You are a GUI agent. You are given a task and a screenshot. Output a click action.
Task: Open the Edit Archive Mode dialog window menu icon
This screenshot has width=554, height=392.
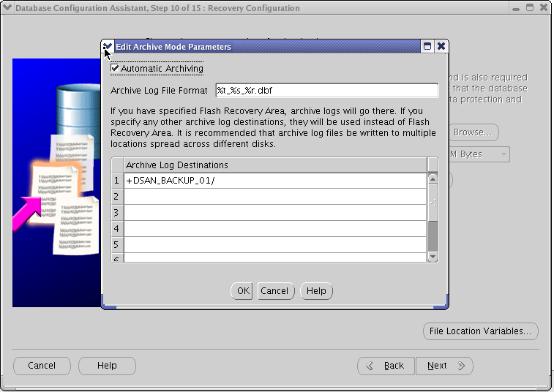click(x=108, y=46)
